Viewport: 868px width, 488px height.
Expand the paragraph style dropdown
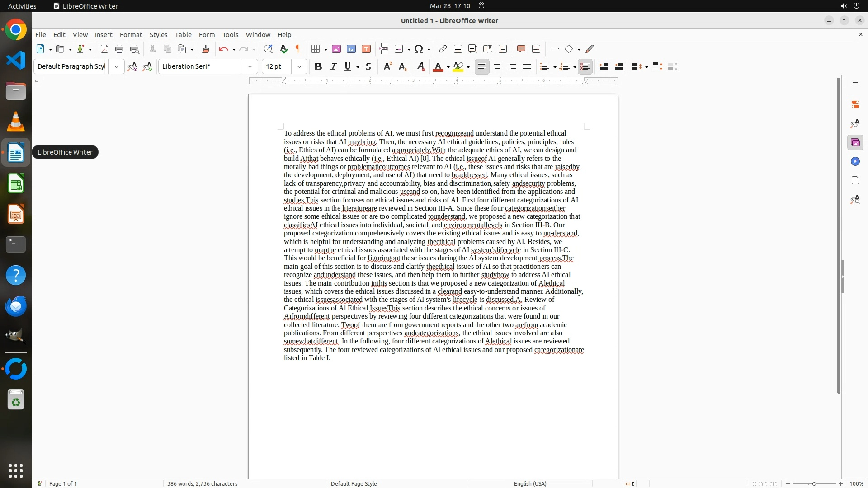tap(116, 66)
